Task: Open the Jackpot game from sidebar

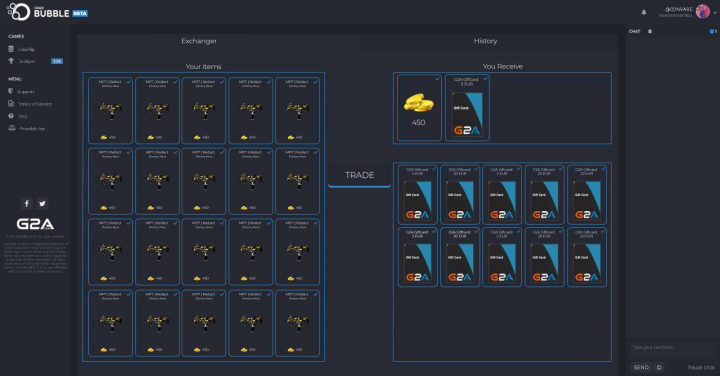Action: [27, 61]
